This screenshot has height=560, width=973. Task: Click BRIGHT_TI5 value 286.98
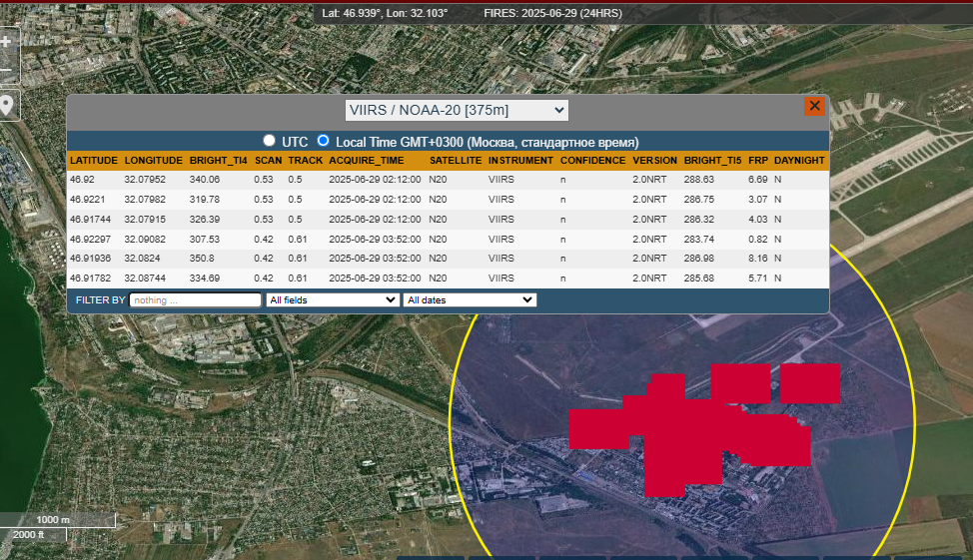pos(698,258)
